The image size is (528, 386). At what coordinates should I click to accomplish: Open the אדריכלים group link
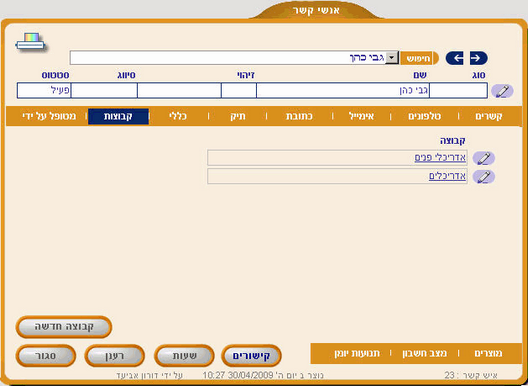tap(447, 176)
